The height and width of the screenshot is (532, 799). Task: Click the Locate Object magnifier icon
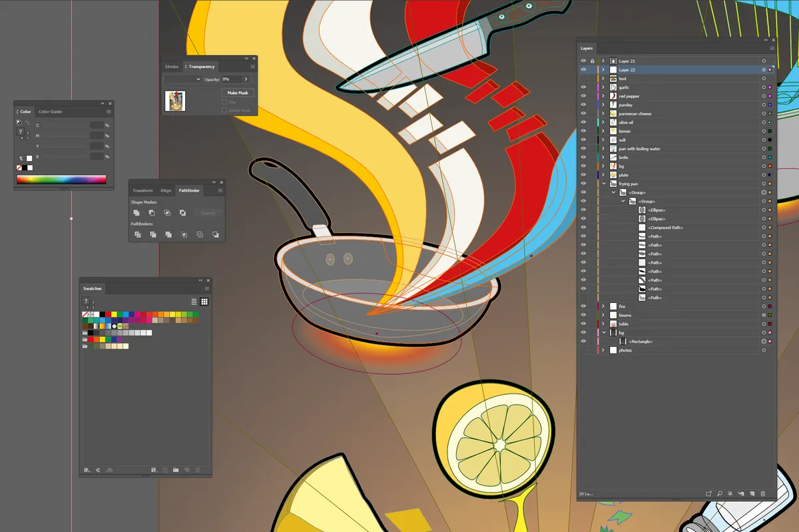coord(720,493)
